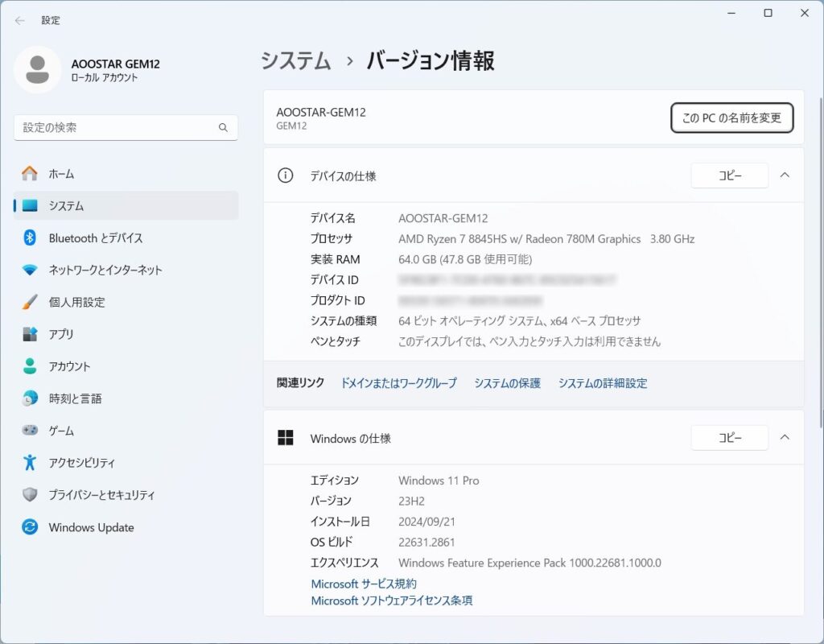Click the アプリ icon in sidebar

(x=30, y=334)
